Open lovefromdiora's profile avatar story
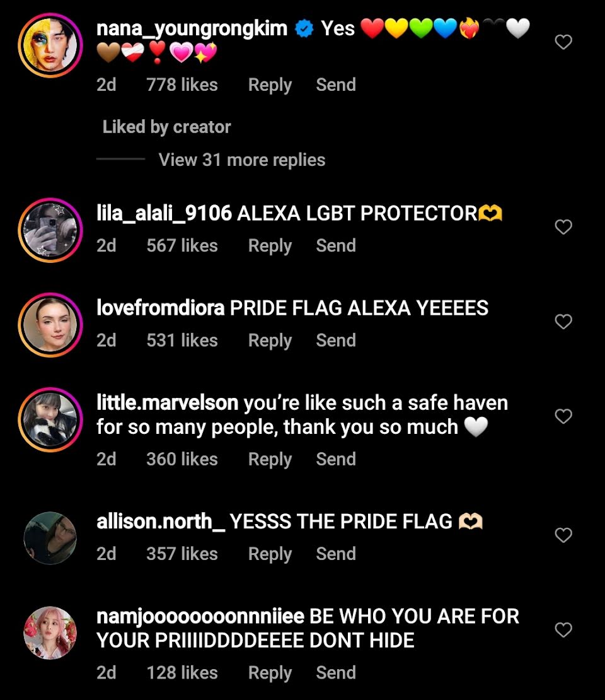 pos(50,325)
